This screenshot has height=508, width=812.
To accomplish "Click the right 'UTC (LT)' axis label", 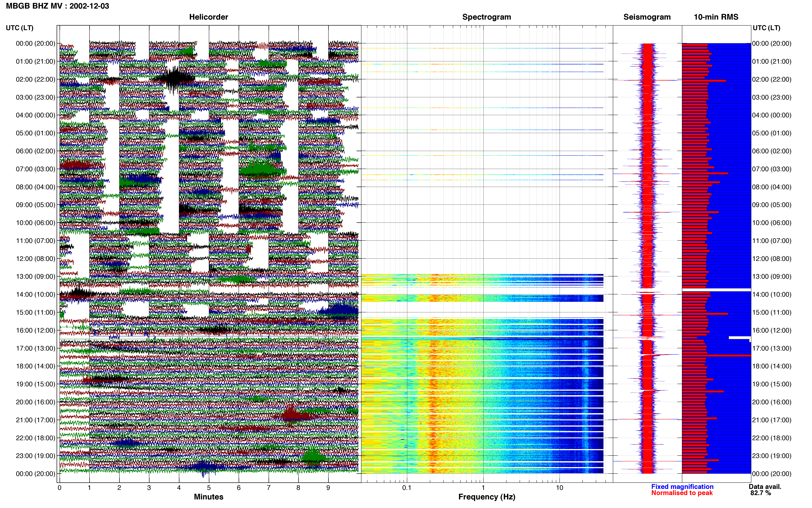I will click(x=766, y=28).
